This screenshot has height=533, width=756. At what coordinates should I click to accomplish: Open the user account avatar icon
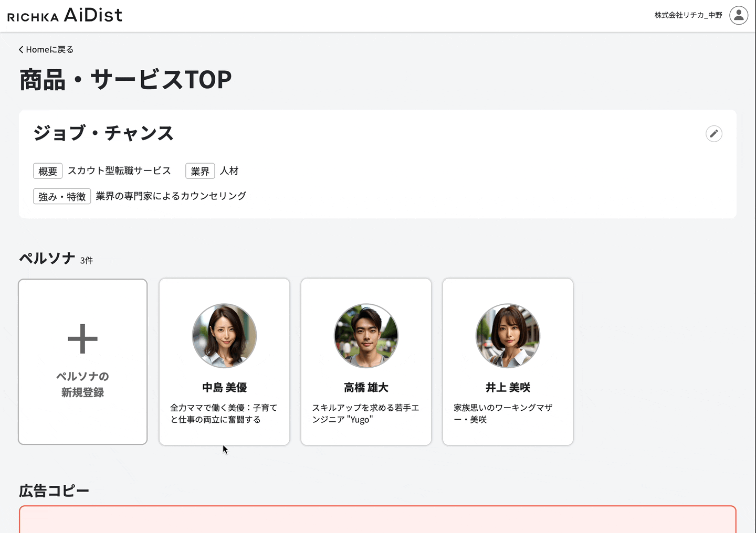click(739, 15)
